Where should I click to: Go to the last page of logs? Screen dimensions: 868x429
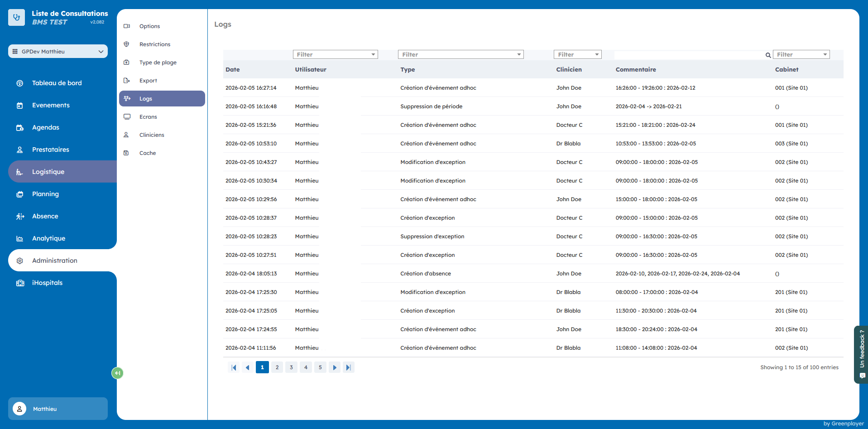(348, 367)
